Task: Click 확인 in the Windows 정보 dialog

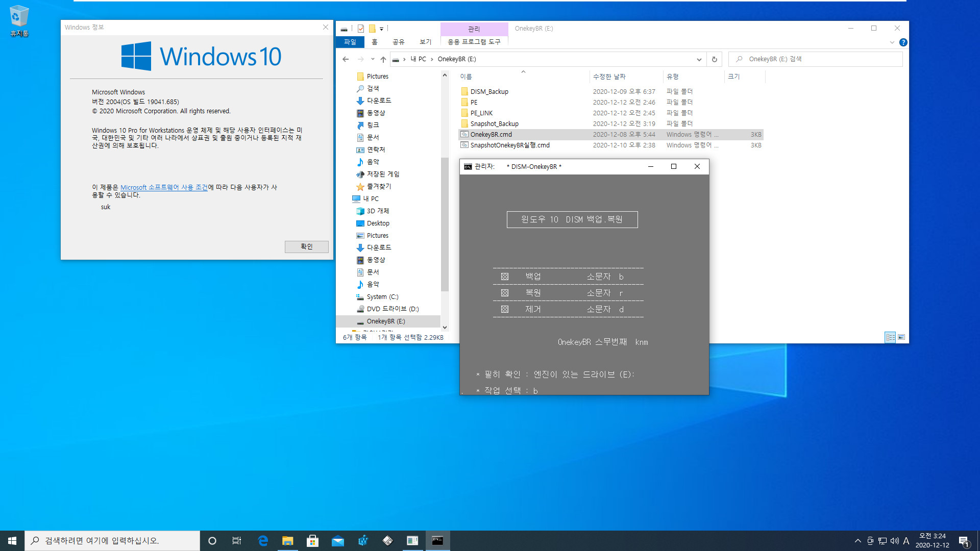Action: (x=306, y=247)
